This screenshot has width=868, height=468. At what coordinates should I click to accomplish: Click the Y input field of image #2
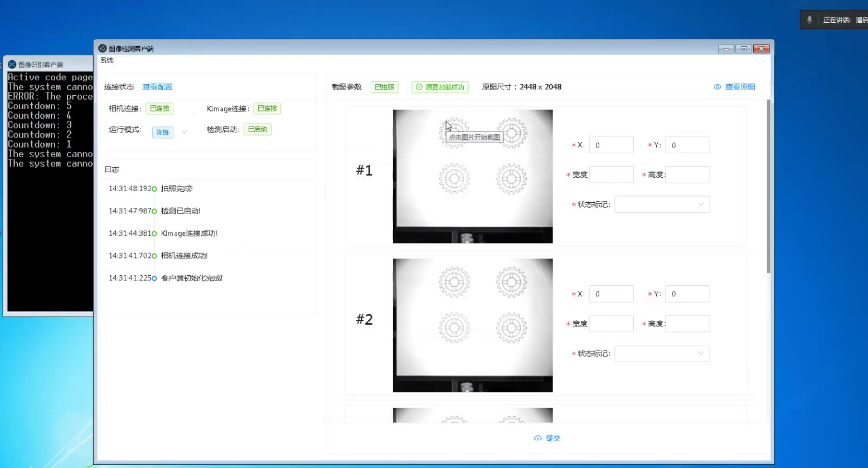coord(687,294)
